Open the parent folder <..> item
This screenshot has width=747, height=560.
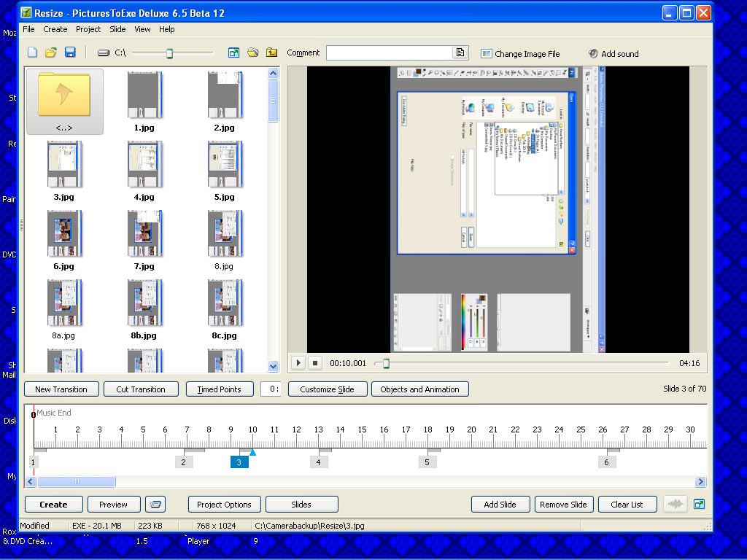click(64, 101)
